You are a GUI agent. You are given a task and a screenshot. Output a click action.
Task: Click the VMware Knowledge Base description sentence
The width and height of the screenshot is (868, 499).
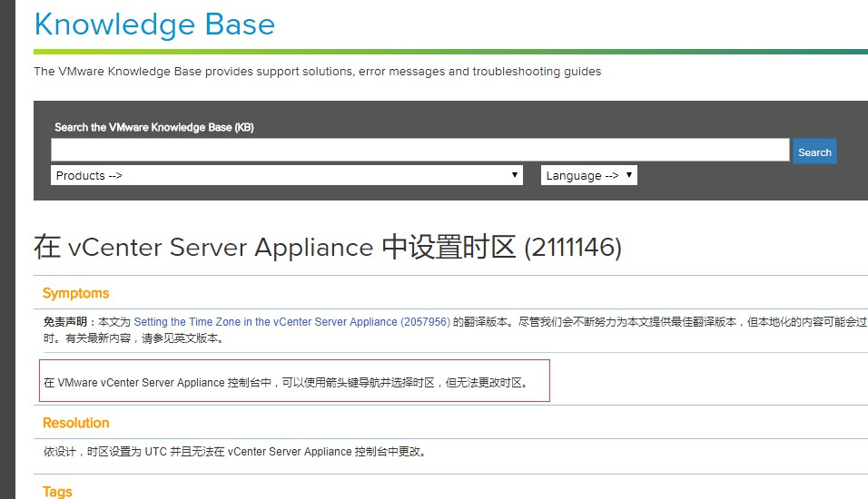tap(317, 71)
